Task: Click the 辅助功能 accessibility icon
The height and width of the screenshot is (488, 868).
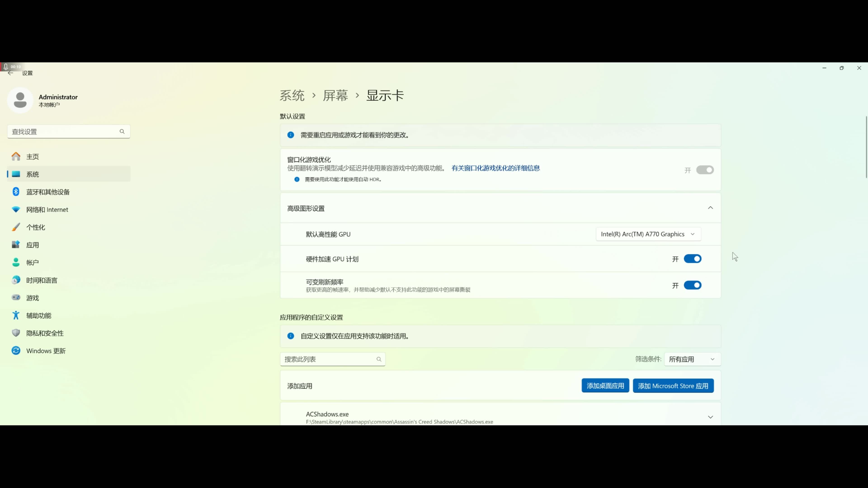Action: pyautogui.click(x=16, y=315)
